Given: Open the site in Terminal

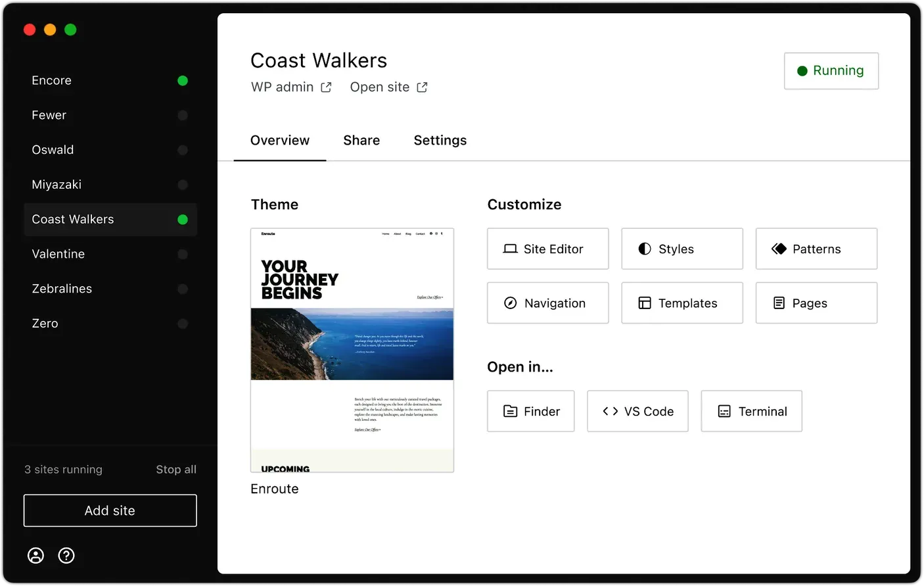Looking at the screenshot, I should tap(751, 411).
